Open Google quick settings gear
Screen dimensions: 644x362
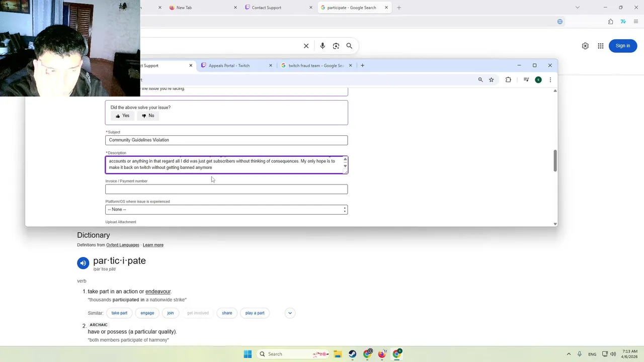point(585,46)
